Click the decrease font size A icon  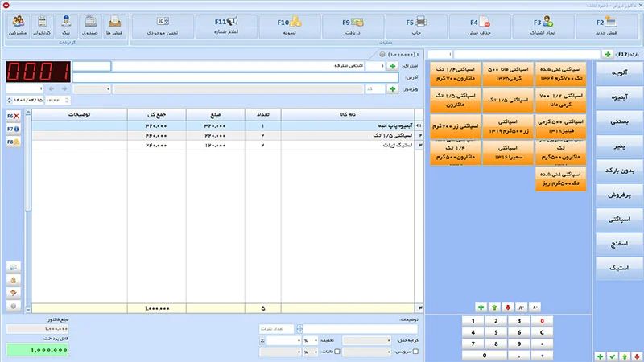(535, 307)
